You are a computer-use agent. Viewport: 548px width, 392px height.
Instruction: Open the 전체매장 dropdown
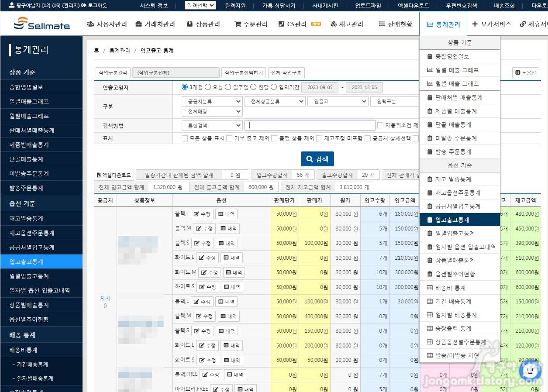tap(212, 112)
